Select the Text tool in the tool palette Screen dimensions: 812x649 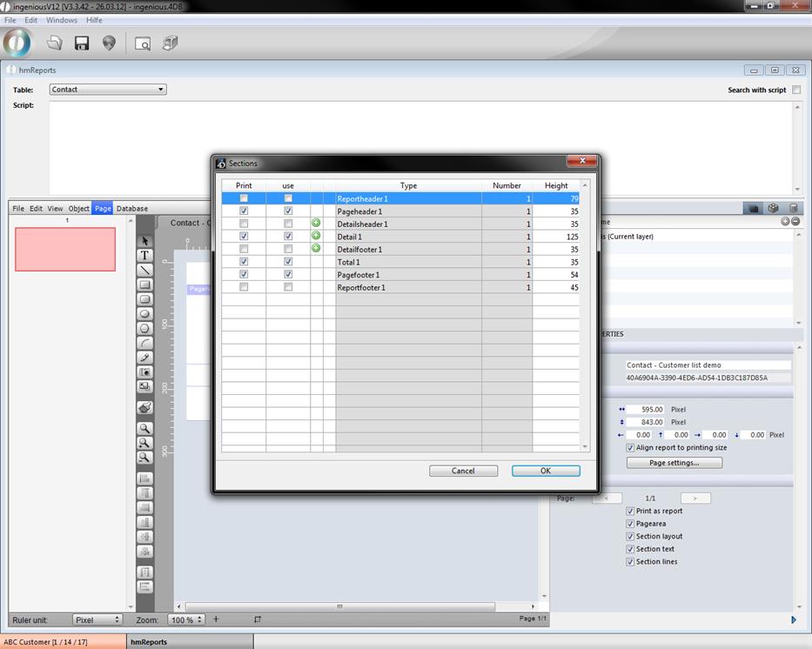point(144,256)
